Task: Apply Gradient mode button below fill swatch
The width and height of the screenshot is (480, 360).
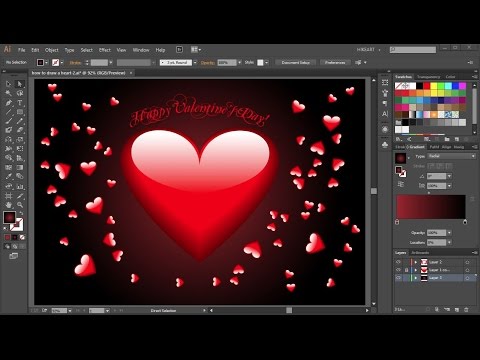Action: [x=15, y=237]
